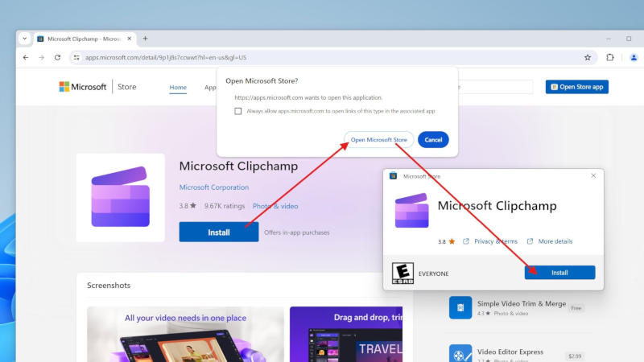
Task: Check the Always allow apps.microsoft.com checkbox
Action: pos(238,111)
